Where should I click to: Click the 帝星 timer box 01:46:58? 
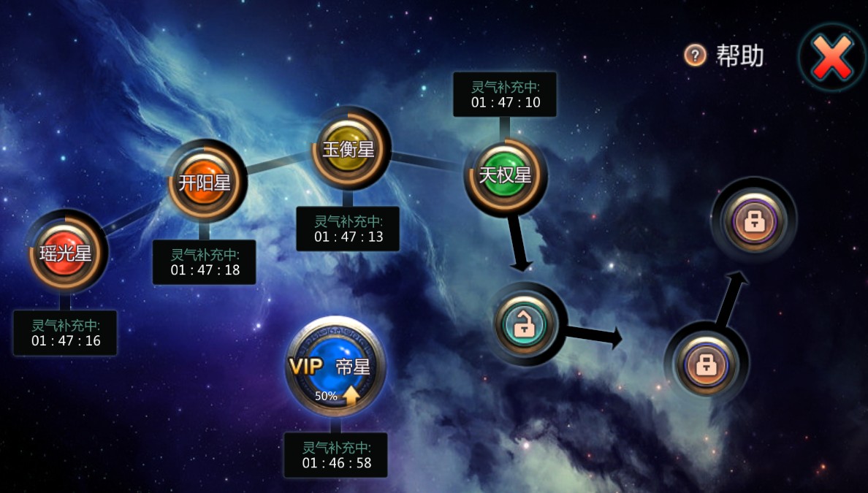pos(335,455)
